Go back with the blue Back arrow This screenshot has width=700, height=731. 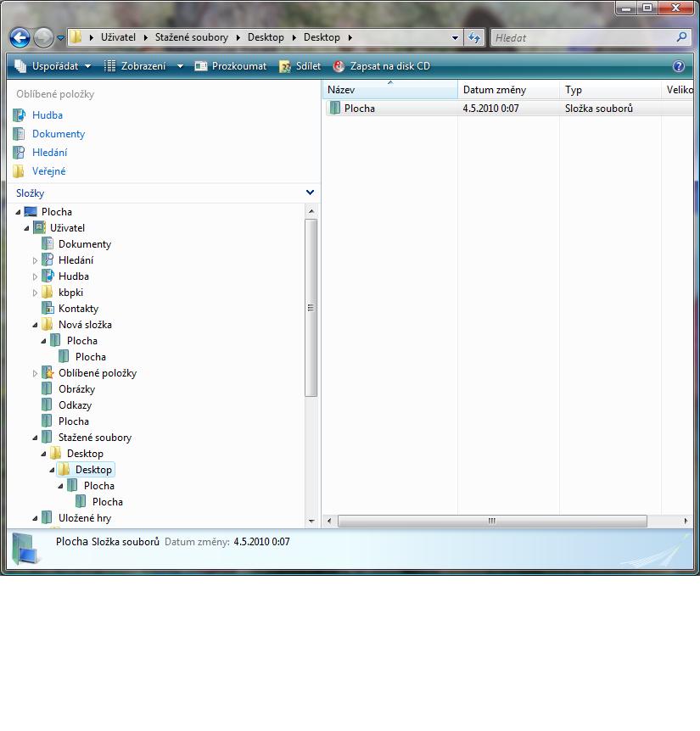(20, 38)
